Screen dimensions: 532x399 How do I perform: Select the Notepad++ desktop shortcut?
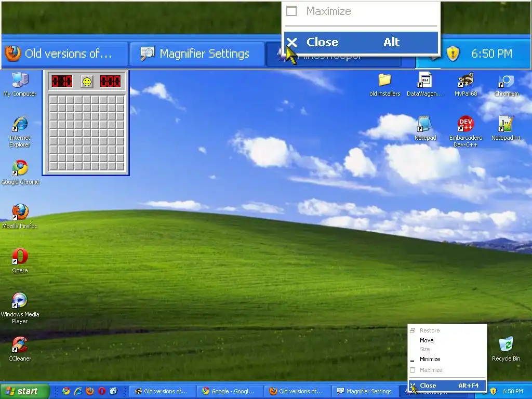506,128
